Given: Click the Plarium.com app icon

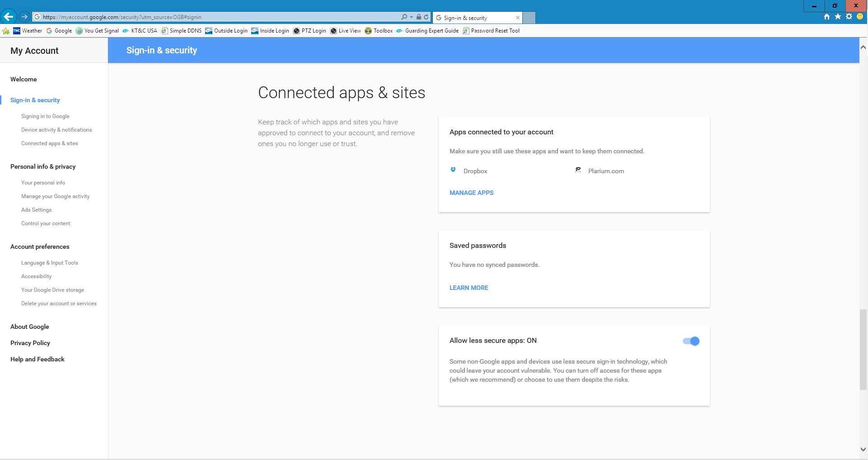Looking at the screenshot, I should 578,170.
